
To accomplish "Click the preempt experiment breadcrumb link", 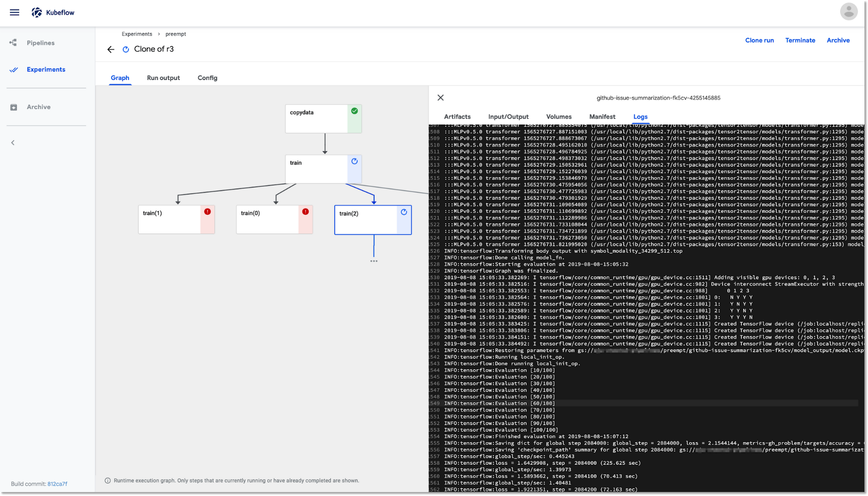I will 175,34.
